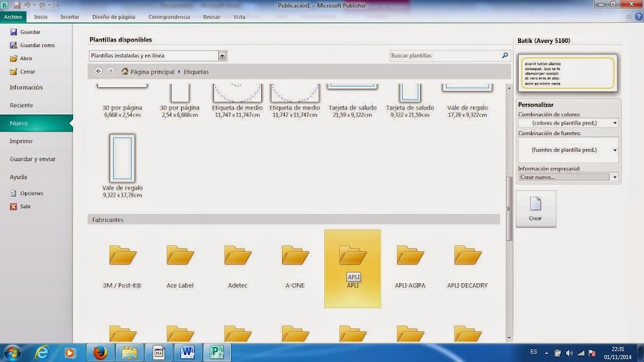Viewport: 644px width, 362px height.
Task: Go forward with the right arrow navigation button
Action: (110, 71)
